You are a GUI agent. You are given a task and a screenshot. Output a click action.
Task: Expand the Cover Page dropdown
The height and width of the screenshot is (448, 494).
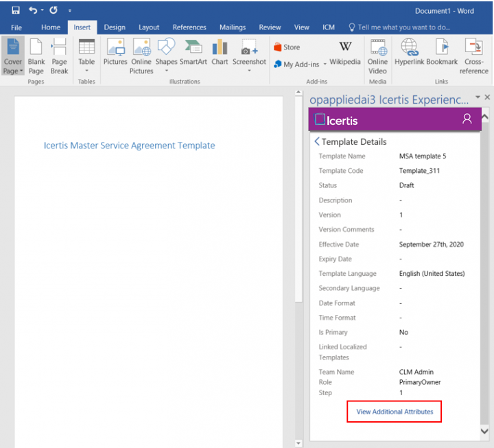(13, 71)
